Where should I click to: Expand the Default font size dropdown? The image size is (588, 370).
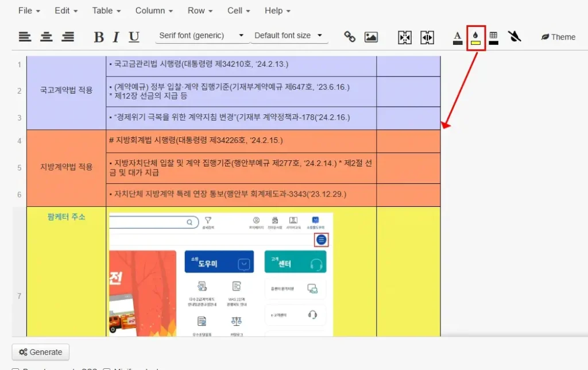pos(289,36)
